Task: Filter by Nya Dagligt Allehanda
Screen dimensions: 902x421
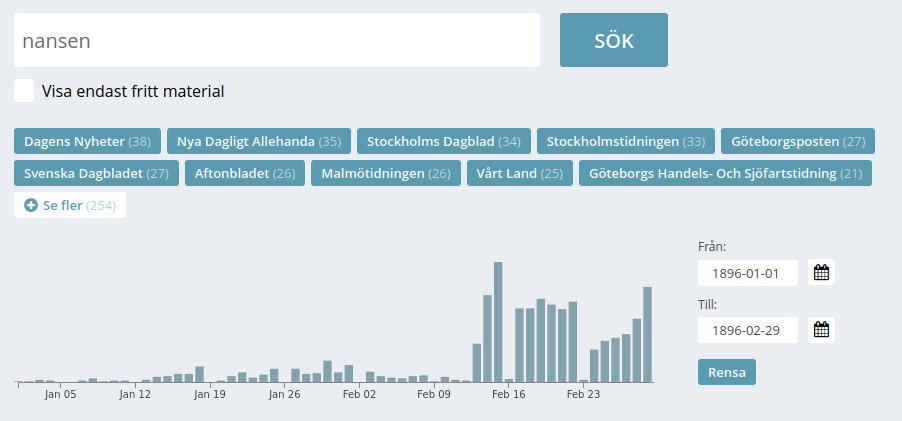Action: click(259, 141)
